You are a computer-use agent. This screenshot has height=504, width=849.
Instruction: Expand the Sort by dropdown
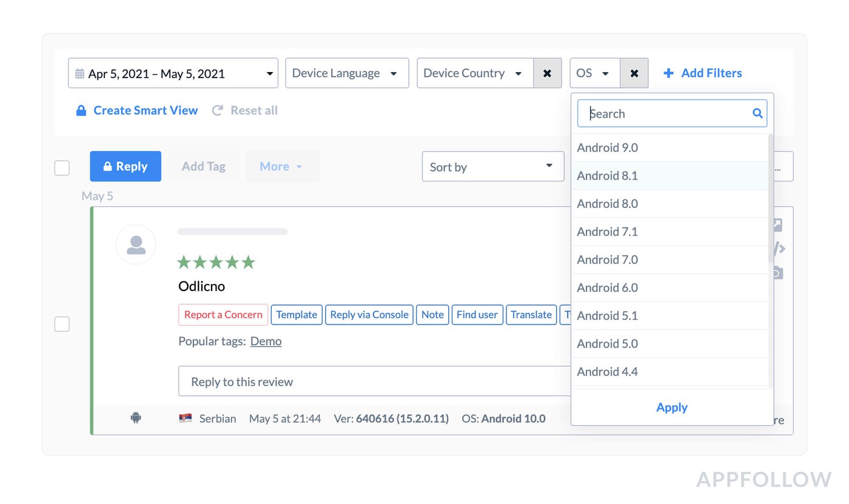(492, 167)
